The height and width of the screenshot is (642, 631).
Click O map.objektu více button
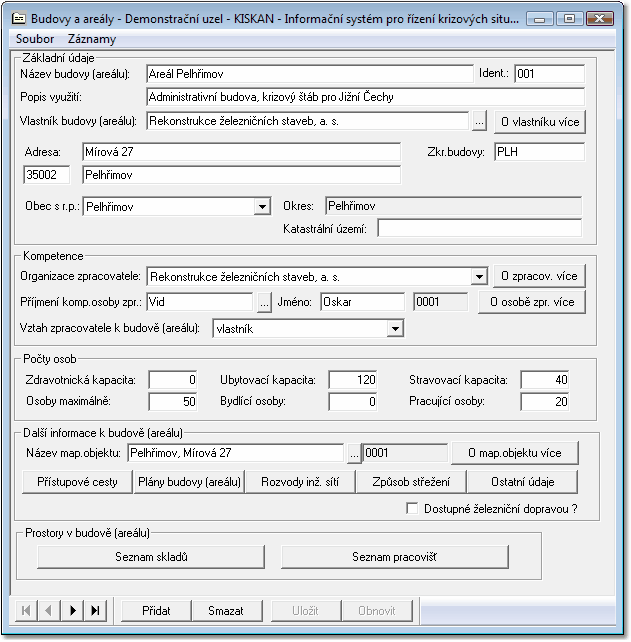(515, 453)
